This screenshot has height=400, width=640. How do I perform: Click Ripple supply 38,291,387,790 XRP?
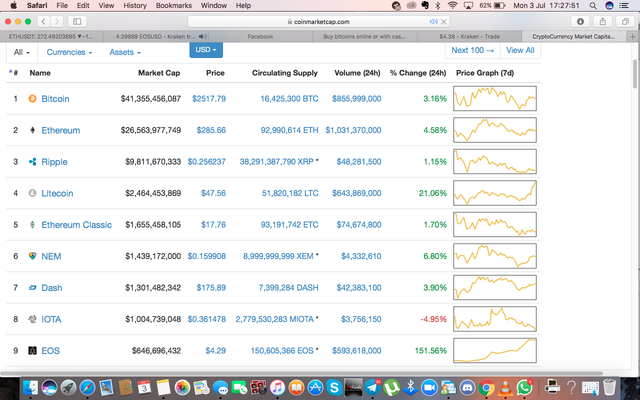pyautogui.click(x=276, y=162)
